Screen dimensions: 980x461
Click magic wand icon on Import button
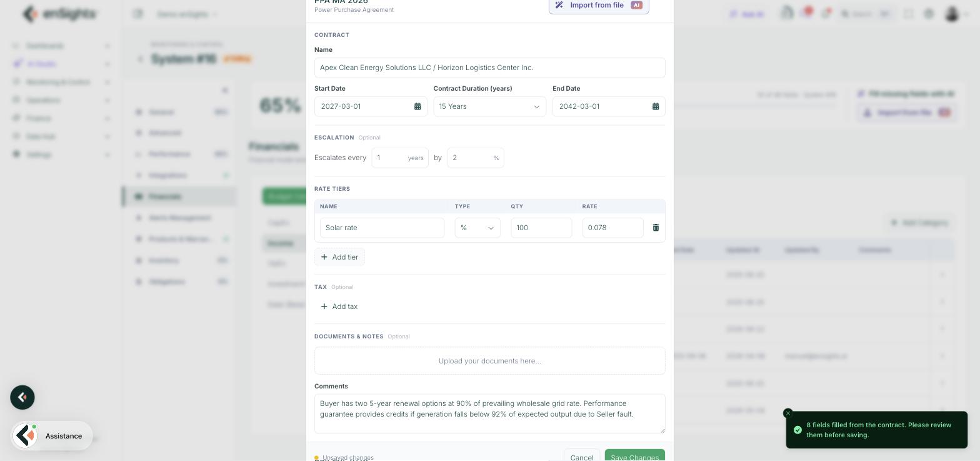559,5
